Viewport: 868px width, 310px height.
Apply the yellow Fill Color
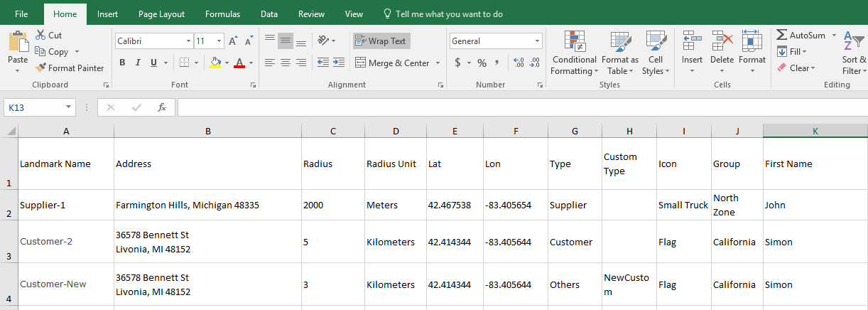coord(216,63)
